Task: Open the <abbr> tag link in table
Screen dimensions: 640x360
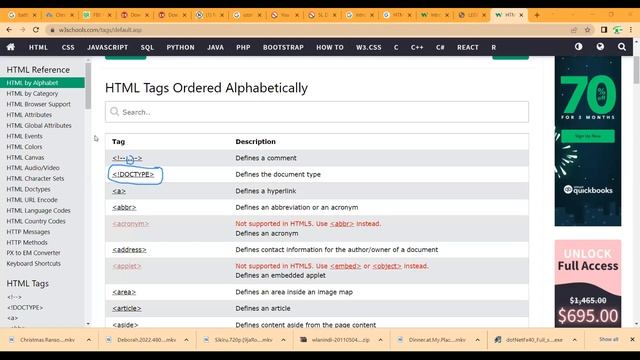Action: point(124,207)
